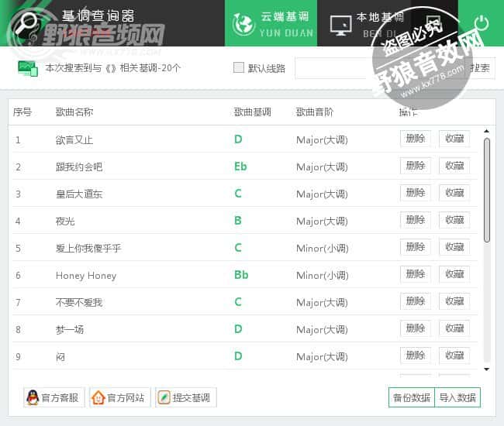
Task: Delete row 闷
Action: click(416, 356)
